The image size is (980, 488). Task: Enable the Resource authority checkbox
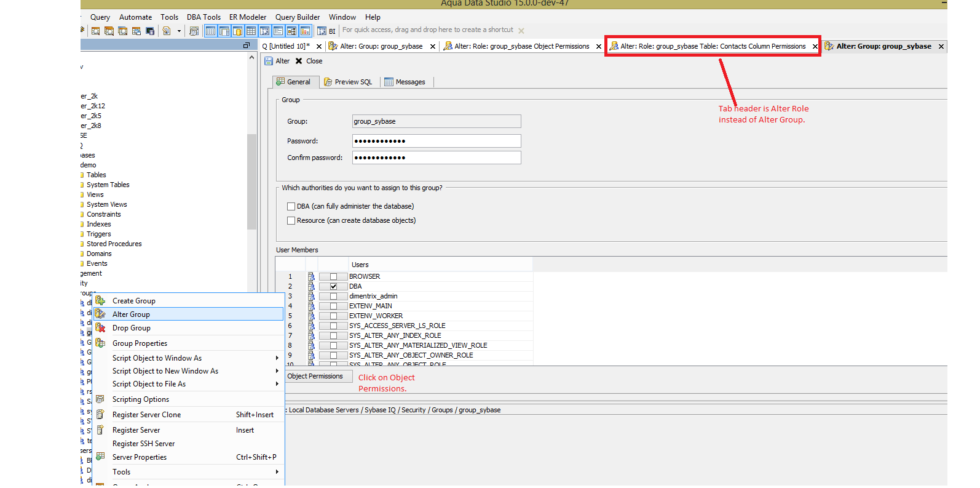tap(291, 220)
